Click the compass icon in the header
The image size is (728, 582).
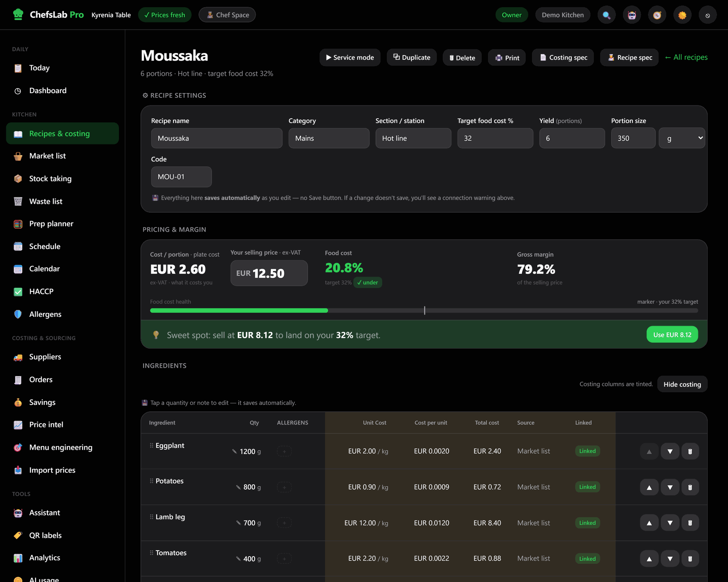pos(657,15)
